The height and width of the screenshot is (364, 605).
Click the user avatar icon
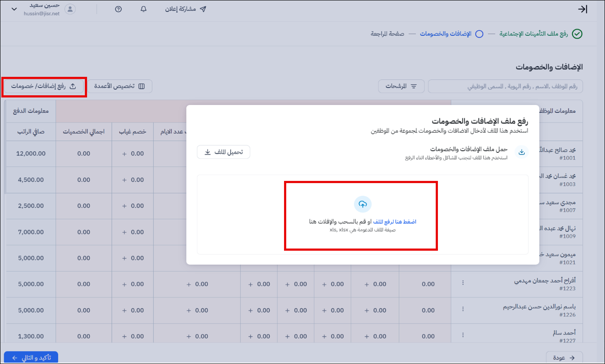coord(70,9)
